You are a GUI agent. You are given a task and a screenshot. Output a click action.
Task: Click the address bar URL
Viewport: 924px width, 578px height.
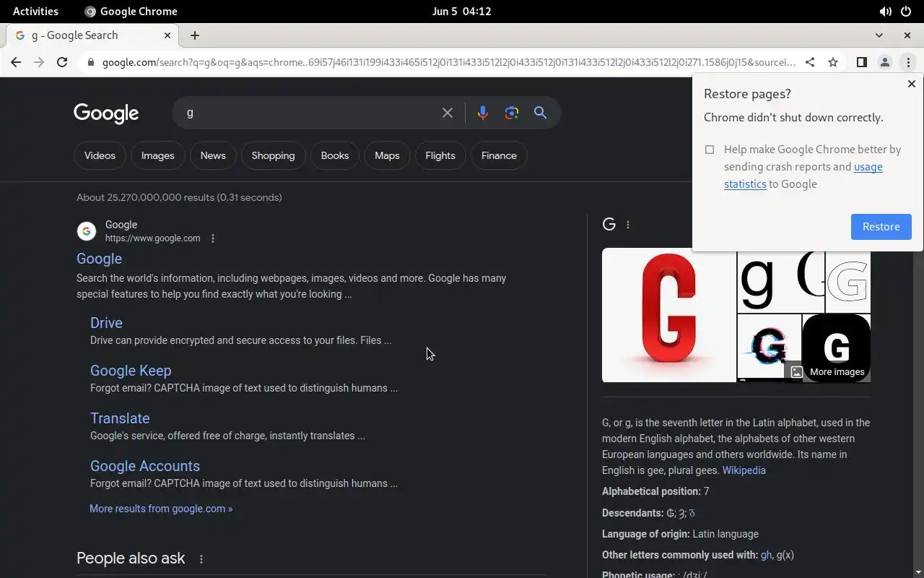pyautogui.click(x=448, y=62)
